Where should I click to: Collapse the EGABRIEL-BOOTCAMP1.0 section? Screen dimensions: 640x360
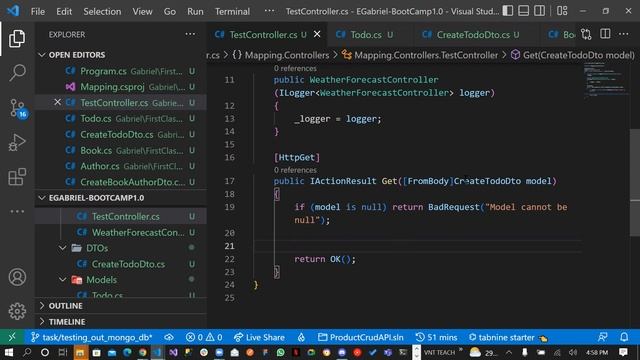pos(121,198)
